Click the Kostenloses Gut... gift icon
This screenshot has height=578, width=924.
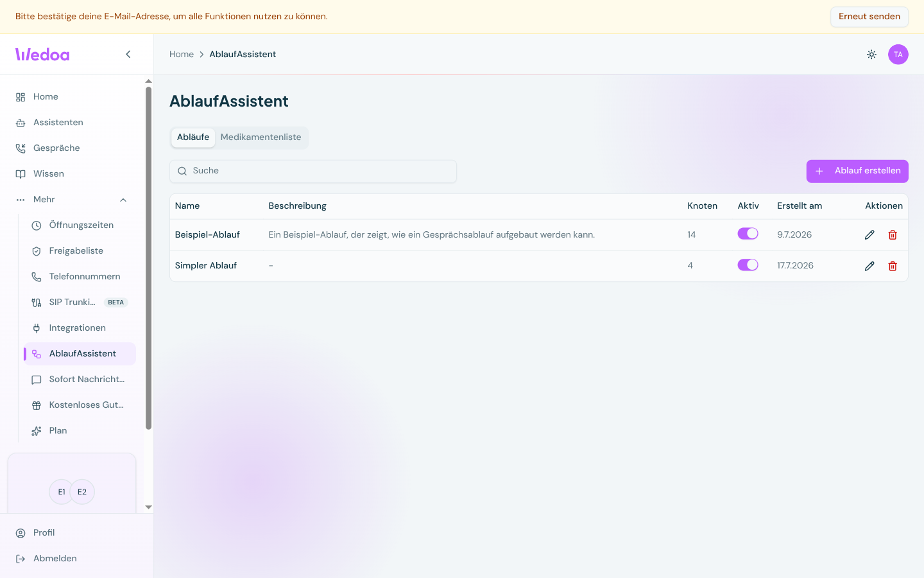37,405
